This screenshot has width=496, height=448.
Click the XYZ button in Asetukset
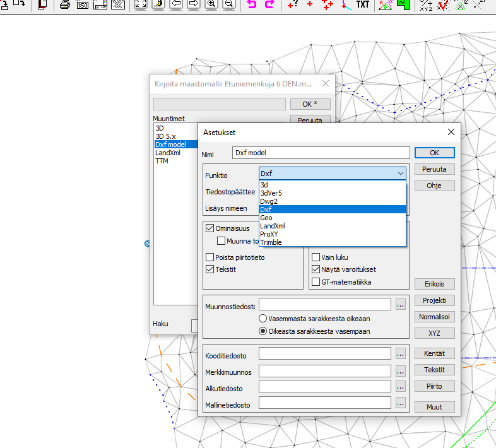tap(434, 333)
